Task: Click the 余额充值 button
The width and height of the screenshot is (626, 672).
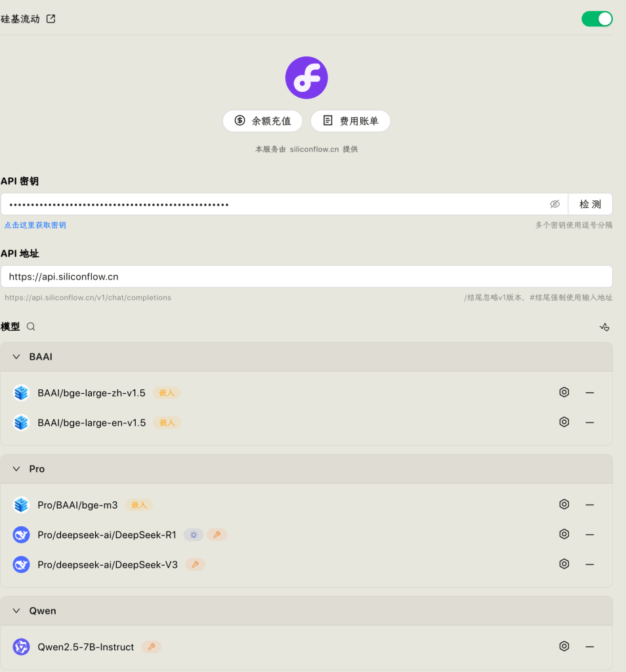Action: 262,121
